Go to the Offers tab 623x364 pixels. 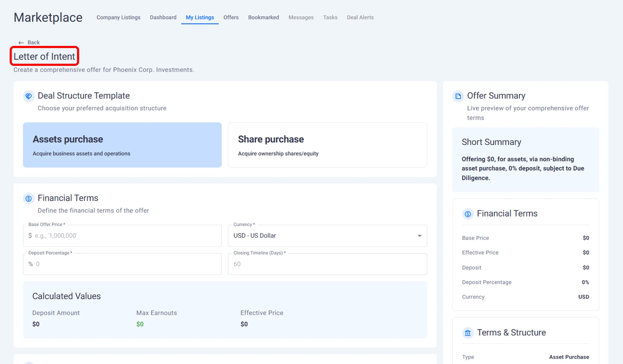tap(231, 18)
